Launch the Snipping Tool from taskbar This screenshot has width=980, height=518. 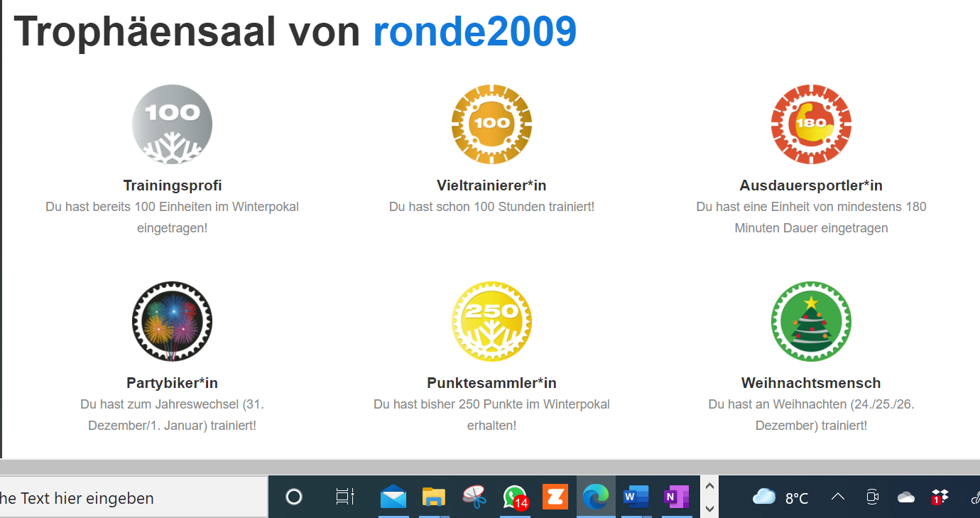pyautogui.click(x=474, y=497)
